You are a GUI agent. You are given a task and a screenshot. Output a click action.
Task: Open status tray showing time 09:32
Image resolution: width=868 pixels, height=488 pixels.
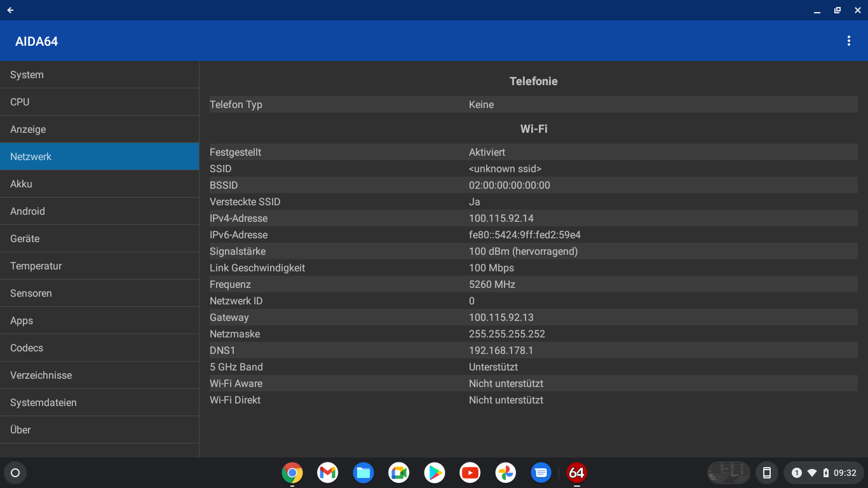[824, 473]
